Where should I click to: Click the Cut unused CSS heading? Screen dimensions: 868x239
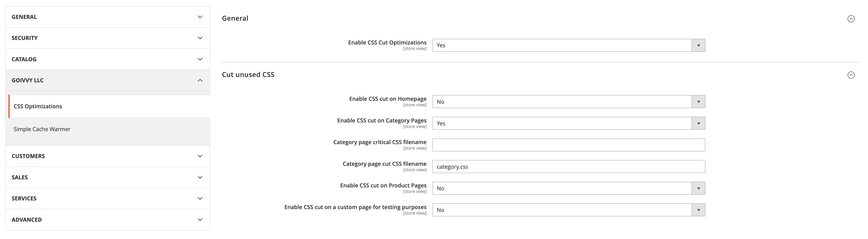[x=248, y=74]
